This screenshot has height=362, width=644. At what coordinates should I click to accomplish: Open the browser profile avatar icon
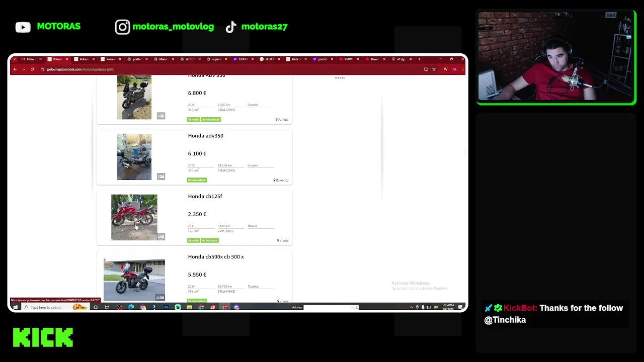(454, 69)
